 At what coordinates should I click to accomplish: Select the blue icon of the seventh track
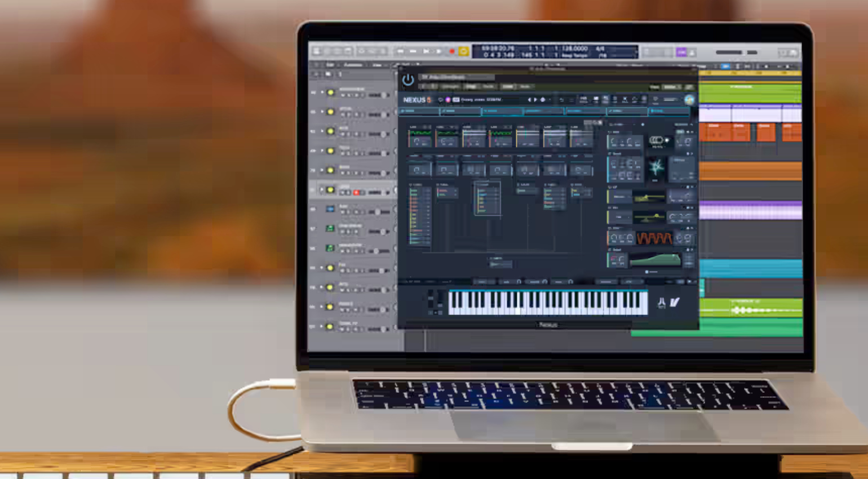click(x=330, y=209)
